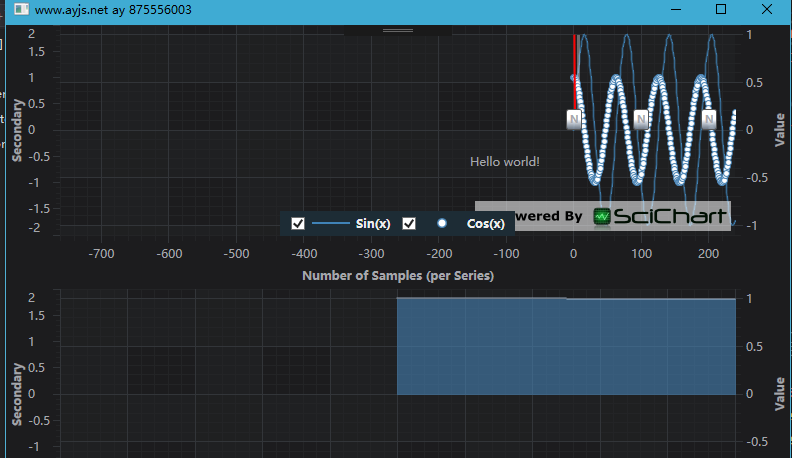Toggle the Cos(x) series checkbox
Screen dimensions: 792x458
[408, 224]
